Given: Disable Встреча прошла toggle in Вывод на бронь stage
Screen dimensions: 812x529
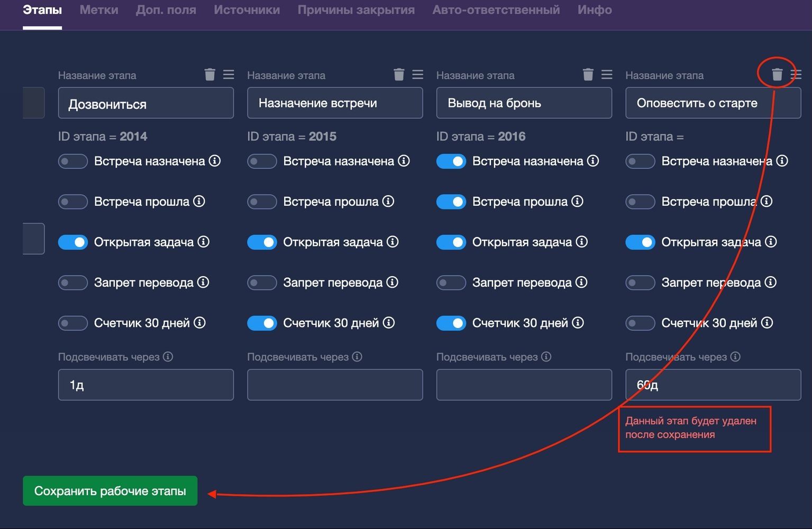Looking at the screenshot, I should (451, 202).
